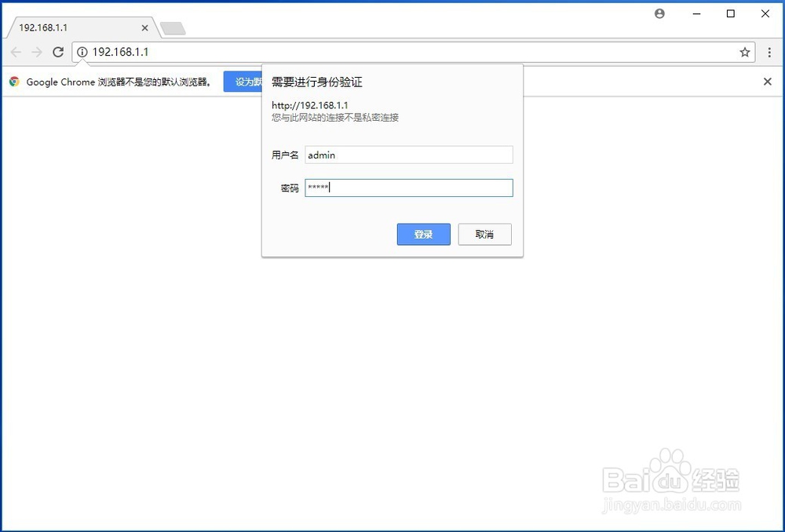Click the browser forward arrow
This screenshot has height=532, width=785.
(x=37, y=52)
